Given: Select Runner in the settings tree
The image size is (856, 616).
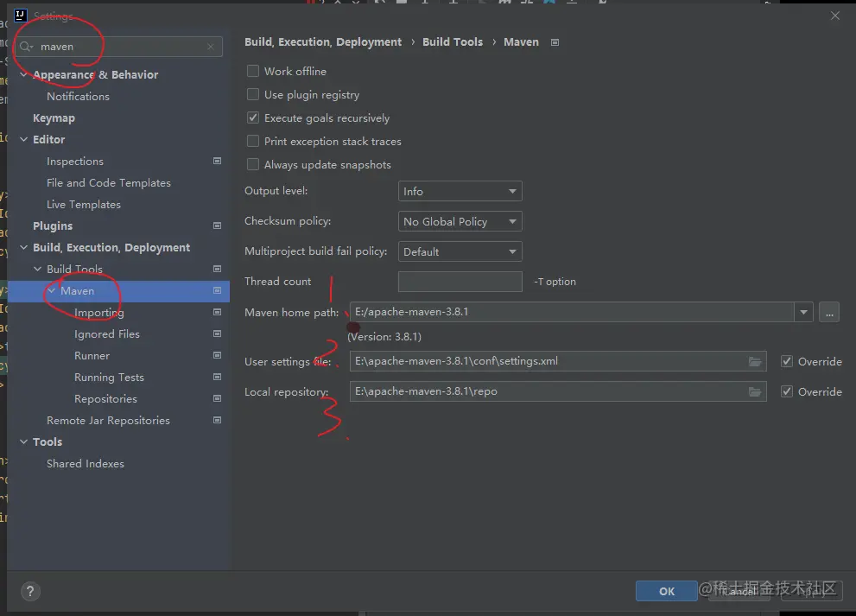Looking at the screenshot, I should (92, 356).
